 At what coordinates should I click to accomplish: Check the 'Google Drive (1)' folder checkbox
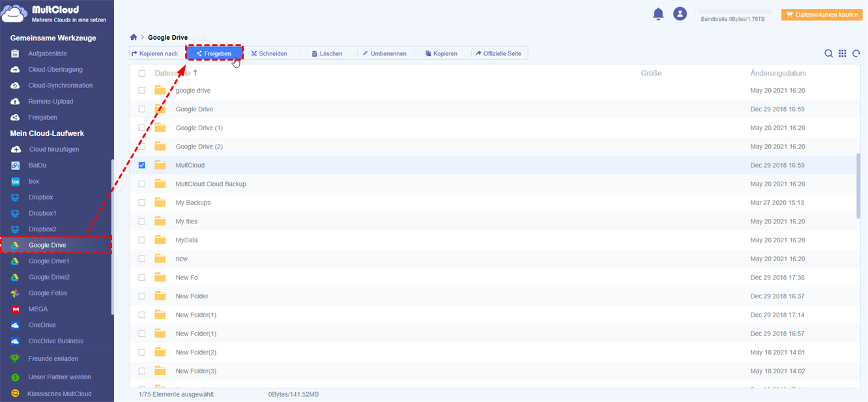coord(142,128)
